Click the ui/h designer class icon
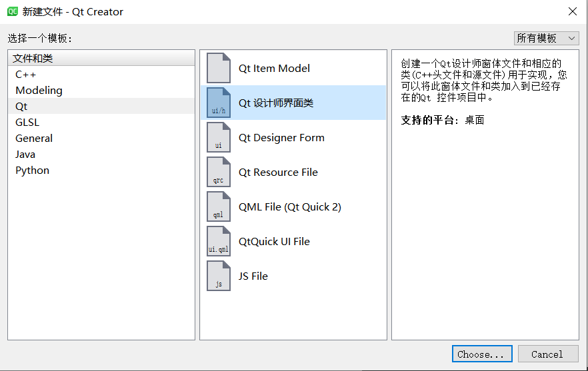 point(219,103)
